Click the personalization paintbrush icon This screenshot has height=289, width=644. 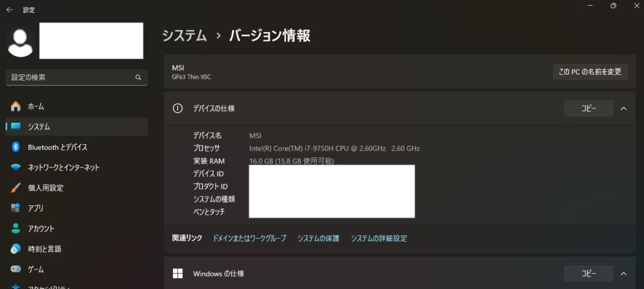coord(16,188)
